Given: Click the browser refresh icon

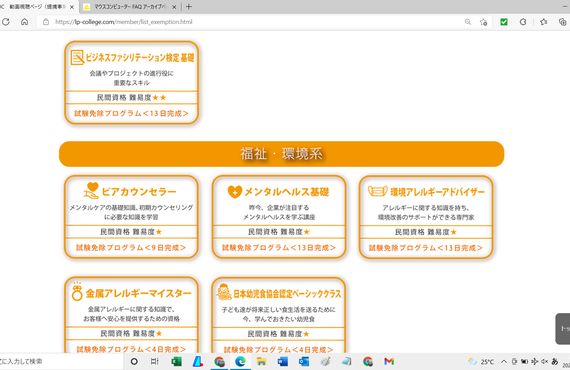Looking at the screenshot, I should click(6, 22).
